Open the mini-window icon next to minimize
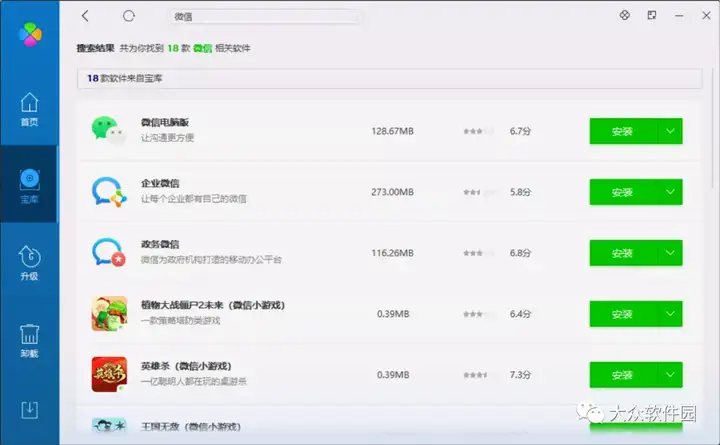The width and height of the screenshot is (720, 445). tap(652, 15)
